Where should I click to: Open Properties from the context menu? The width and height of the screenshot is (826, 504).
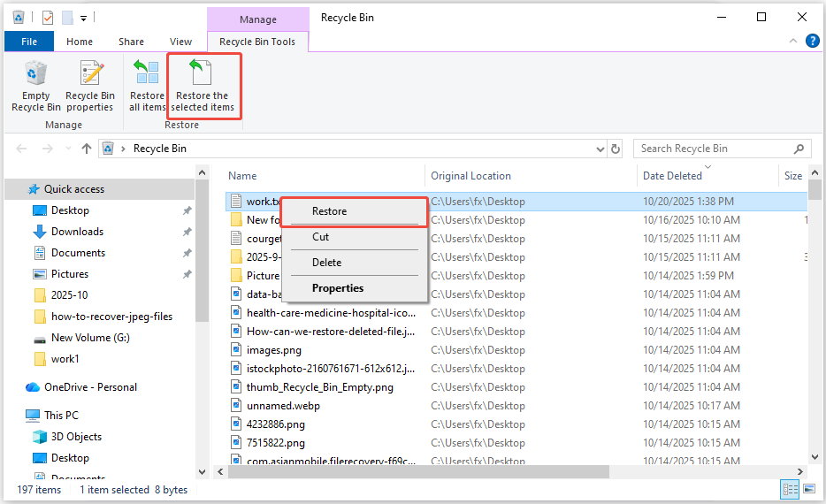[338, 288]
